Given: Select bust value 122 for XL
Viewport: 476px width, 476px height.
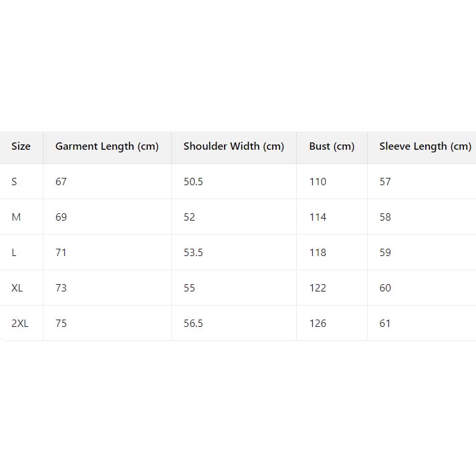Looking at the screenshot, I should pyautogui.click(x=318, y=288).
